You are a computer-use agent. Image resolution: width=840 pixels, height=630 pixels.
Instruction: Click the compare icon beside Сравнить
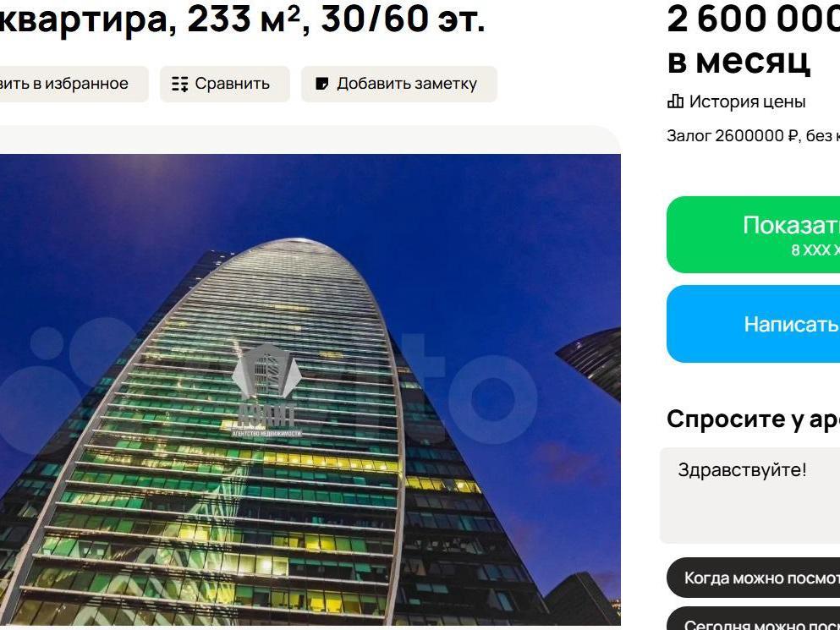coord(180,84)
